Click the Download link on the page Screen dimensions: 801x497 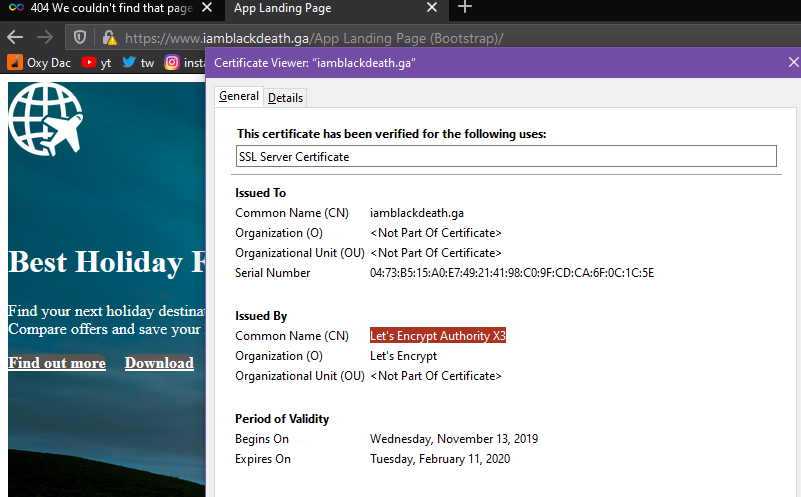pos(159,363)
